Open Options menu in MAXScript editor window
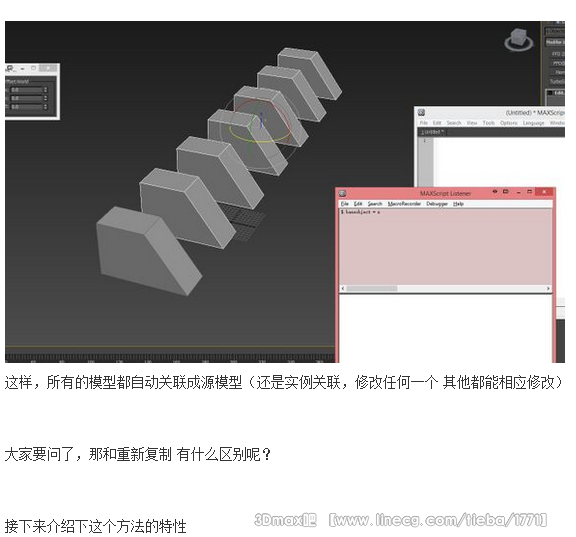576x537 pixels. (x=509, y=123)
